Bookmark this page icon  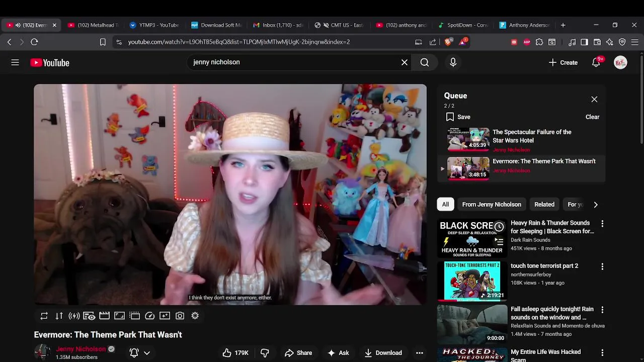coord(103,42)
